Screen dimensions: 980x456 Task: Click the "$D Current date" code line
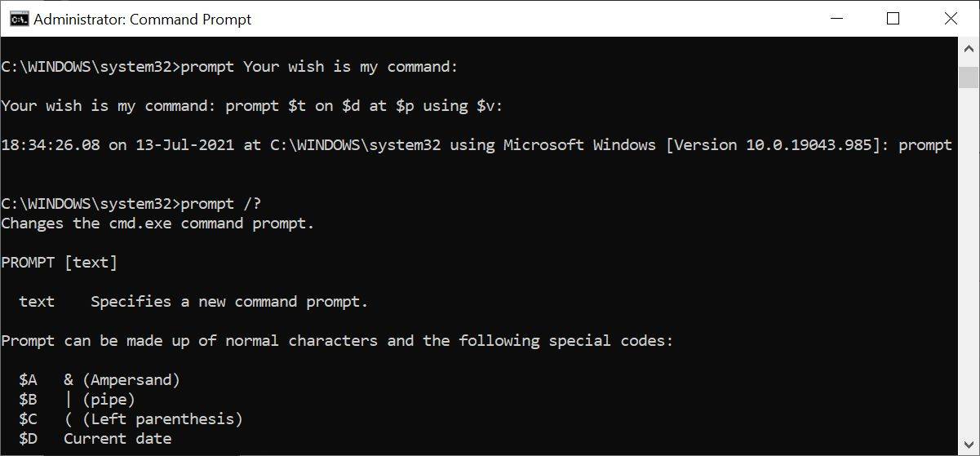coord(95,439)
